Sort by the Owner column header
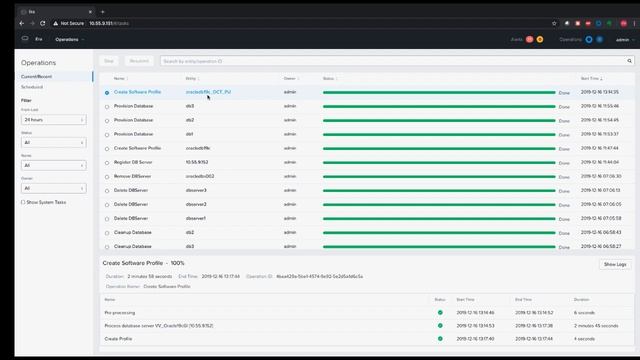The height and width of the screenshot is (360, 640). pos(291,78)
